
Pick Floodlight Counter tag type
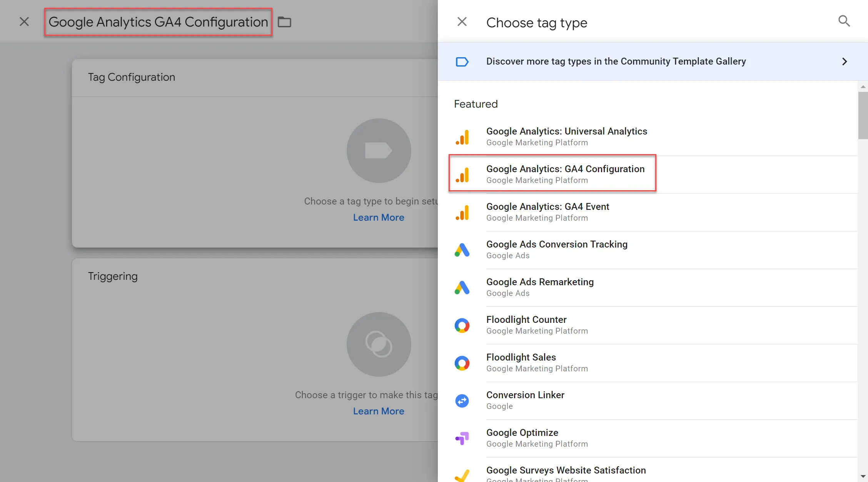point(648,325)
